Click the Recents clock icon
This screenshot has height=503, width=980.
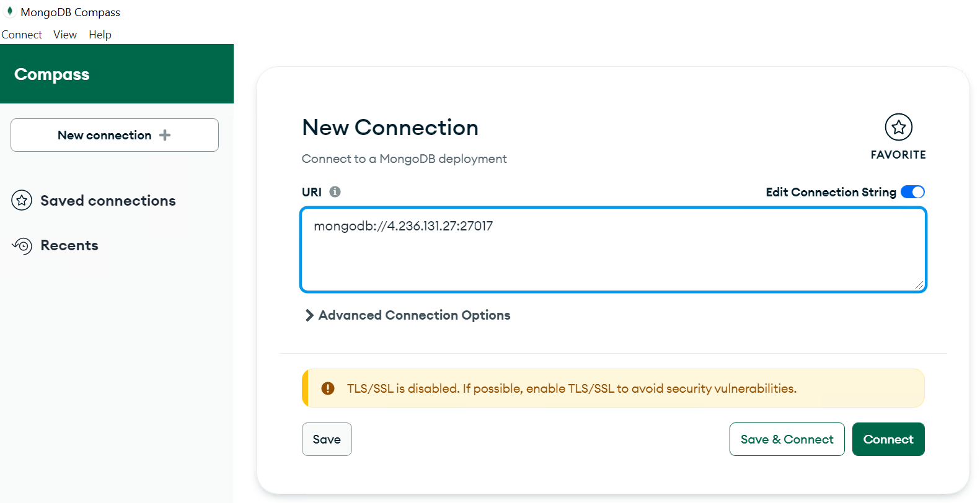tap(22, 245)
